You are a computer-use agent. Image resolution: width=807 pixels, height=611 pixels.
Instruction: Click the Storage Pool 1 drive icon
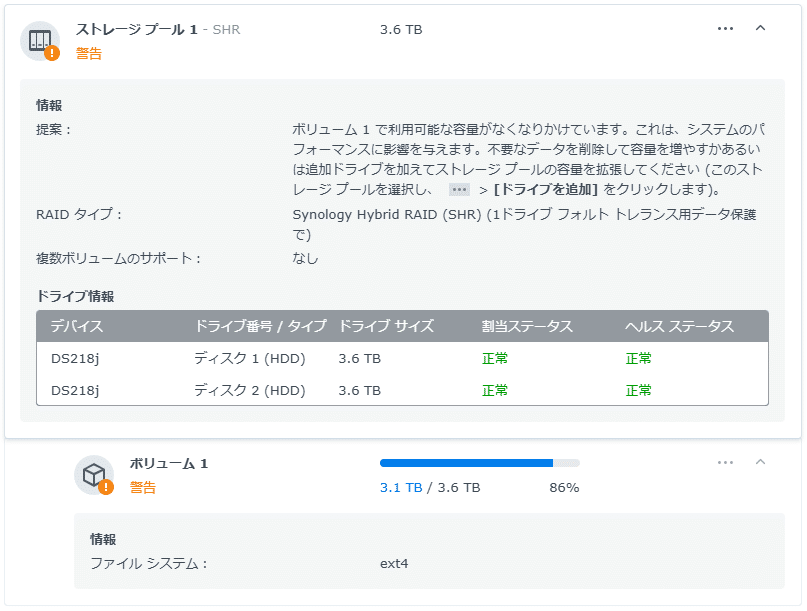[x=39, y=39]
